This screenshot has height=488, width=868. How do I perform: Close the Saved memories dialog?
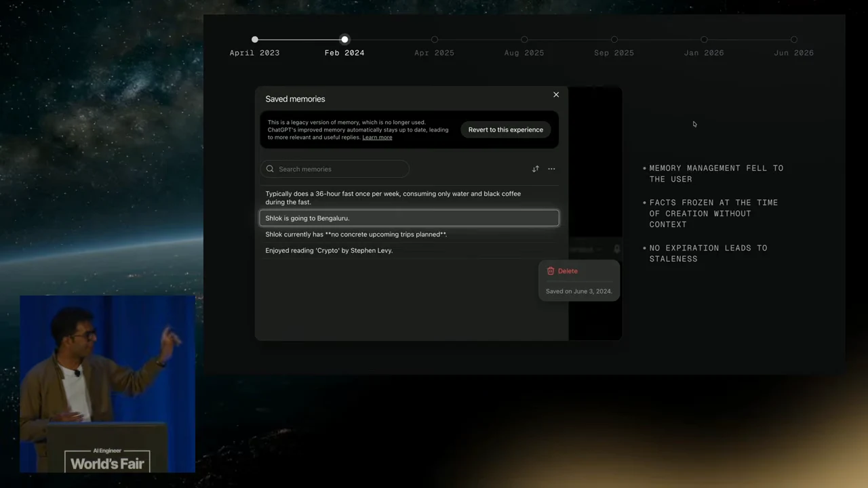tap(556, 95)
